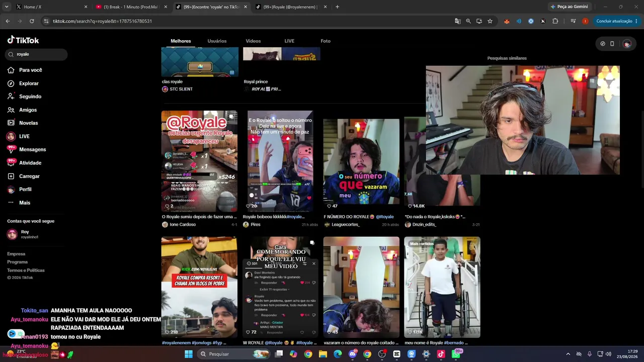
Task: Open the TikTok profile avatar menu
Action: [x=627, y=44]
